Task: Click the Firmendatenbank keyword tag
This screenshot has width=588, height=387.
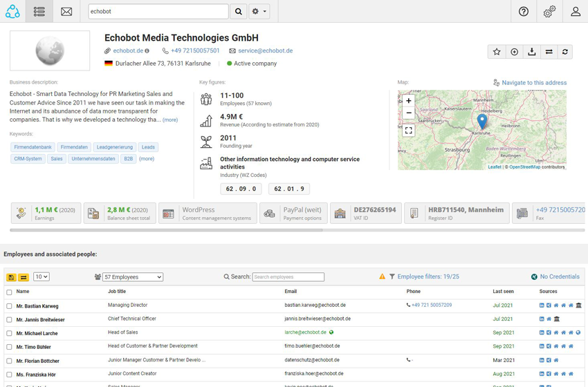Action: coord(33,147)
